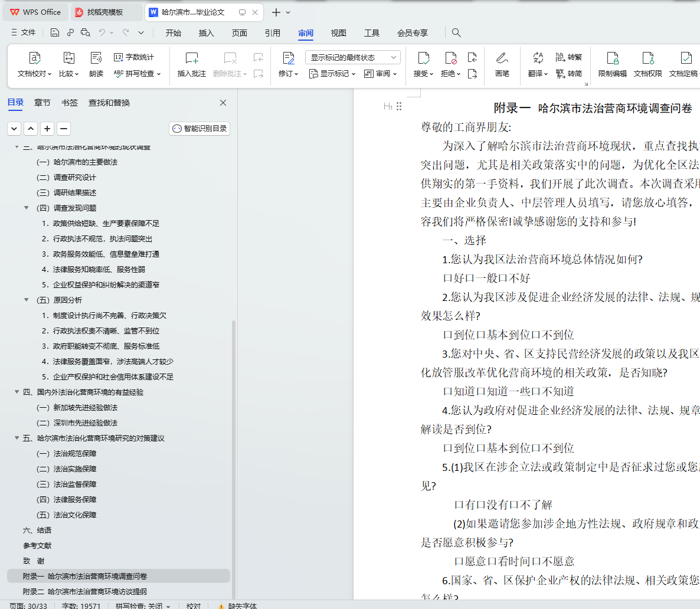Open the 会员专享 tab
The image size is (700, 609).
tap(413, 33)
